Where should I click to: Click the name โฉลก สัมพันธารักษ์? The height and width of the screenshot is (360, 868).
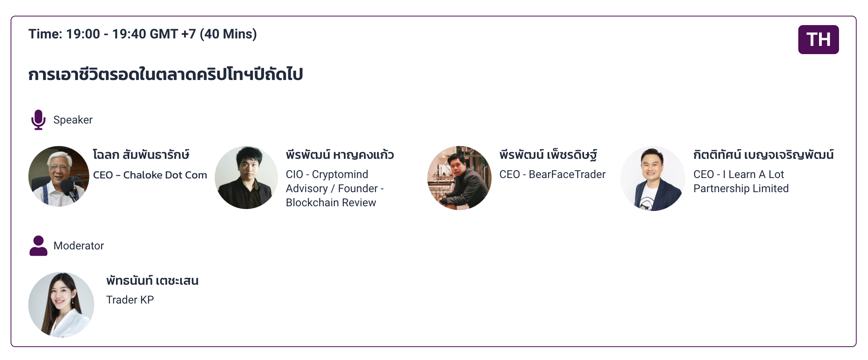(141, 155)
